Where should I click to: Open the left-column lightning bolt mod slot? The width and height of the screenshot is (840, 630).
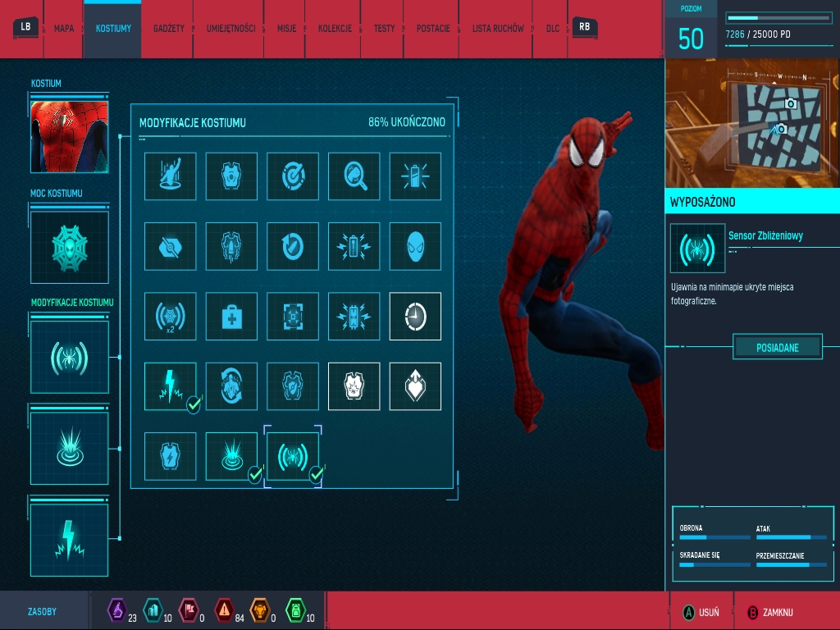[x=70, y=540]
